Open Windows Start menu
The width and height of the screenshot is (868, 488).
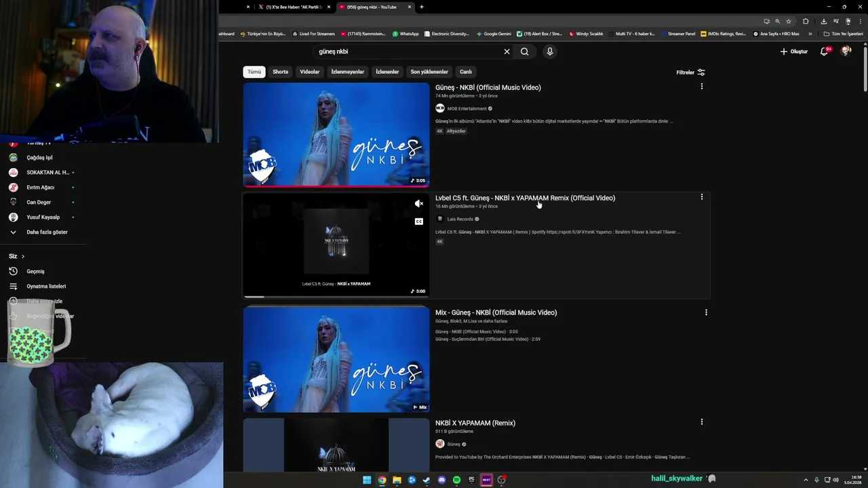[367, 480]
